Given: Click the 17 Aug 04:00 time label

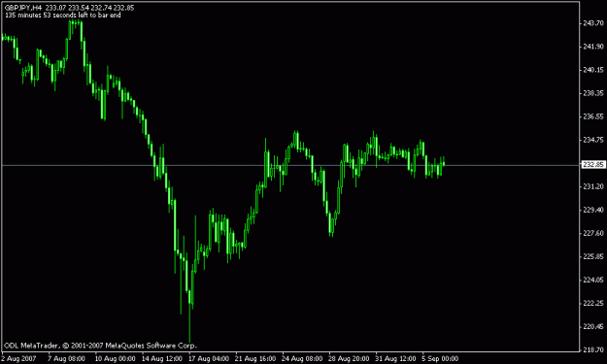Looking at the screenshot, I should click(209, 358).
